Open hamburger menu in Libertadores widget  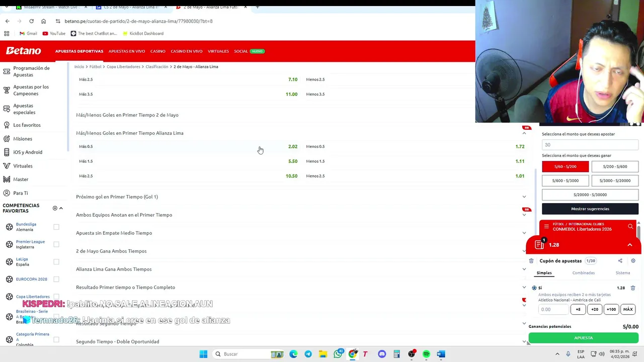546,227
